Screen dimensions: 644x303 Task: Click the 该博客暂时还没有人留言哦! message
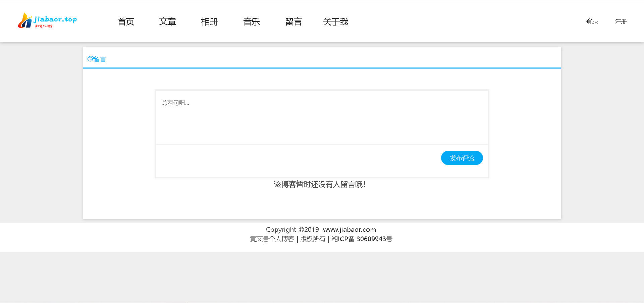coord(320,184)
